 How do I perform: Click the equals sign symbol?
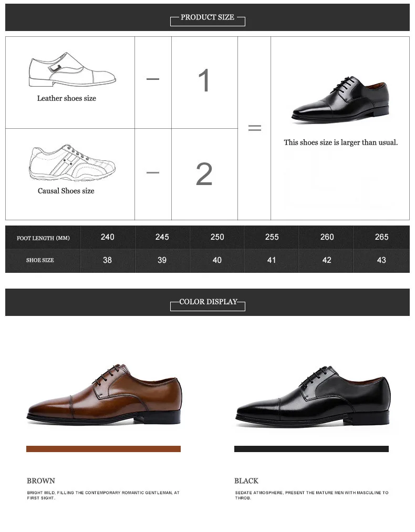click(255, 128)
